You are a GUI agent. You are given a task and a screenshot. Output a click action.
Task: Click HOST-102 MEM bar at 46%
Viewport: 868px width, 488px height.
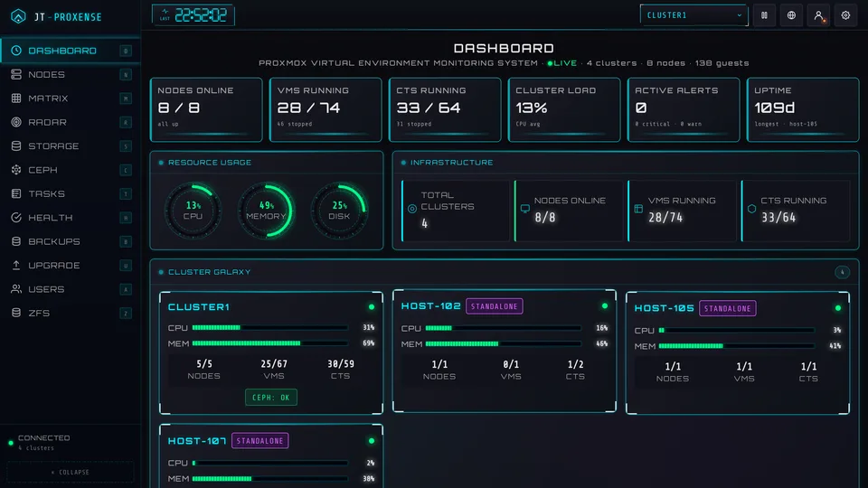[x=504, y=344]
